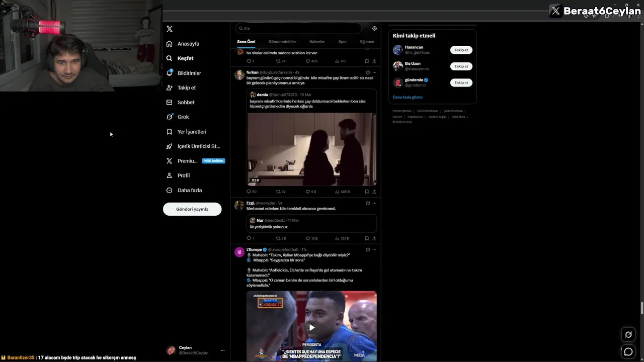644x362 pixels.
Task: Open Keşfet in the sidebar
Action: click(180, 58)
